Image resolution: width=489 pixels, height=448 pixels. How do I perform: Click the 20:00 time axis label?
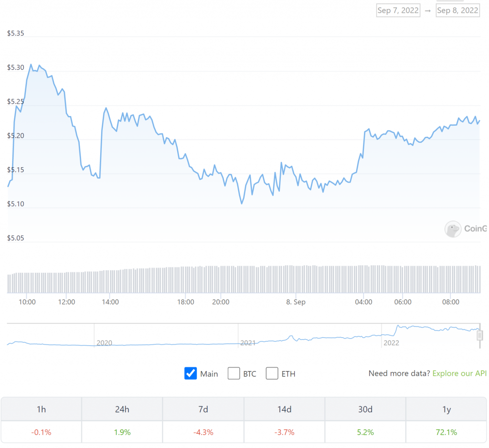[x=221, y=302]
